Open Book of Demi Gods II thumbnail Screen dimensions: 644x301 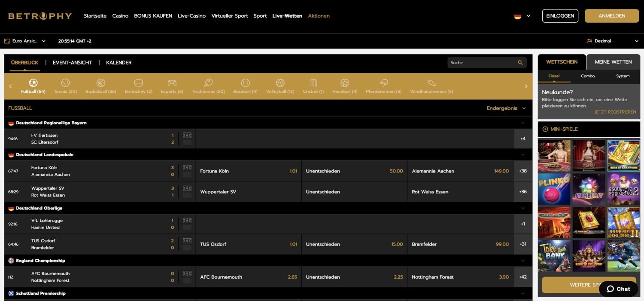tap(624, 223)
